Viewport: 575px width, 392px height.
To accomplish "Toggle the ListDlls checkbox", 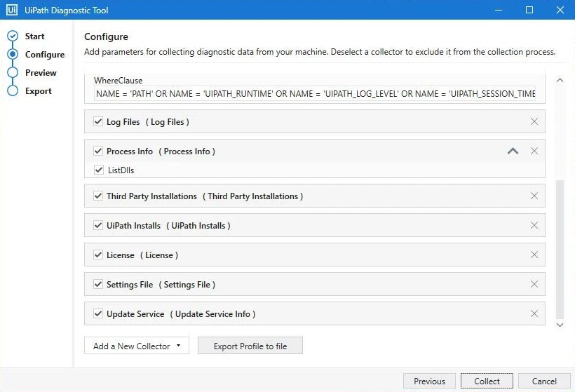I will coord(99,170).
